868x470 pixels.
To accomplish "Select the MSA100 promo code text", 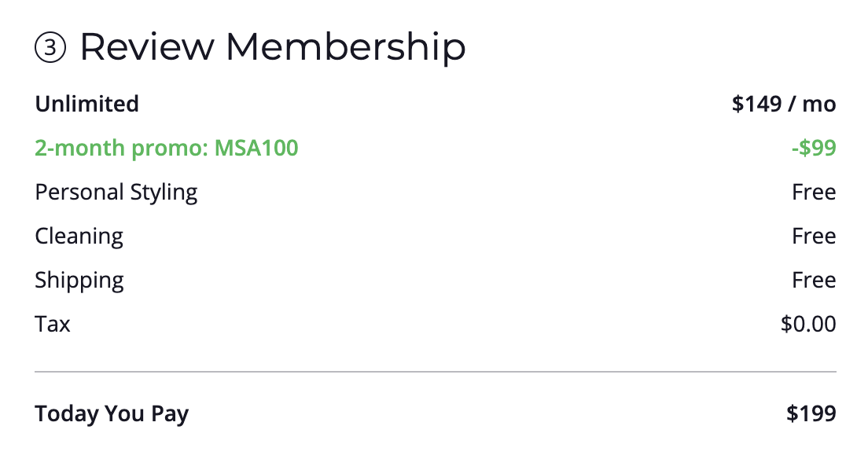I will coord(256,148).
